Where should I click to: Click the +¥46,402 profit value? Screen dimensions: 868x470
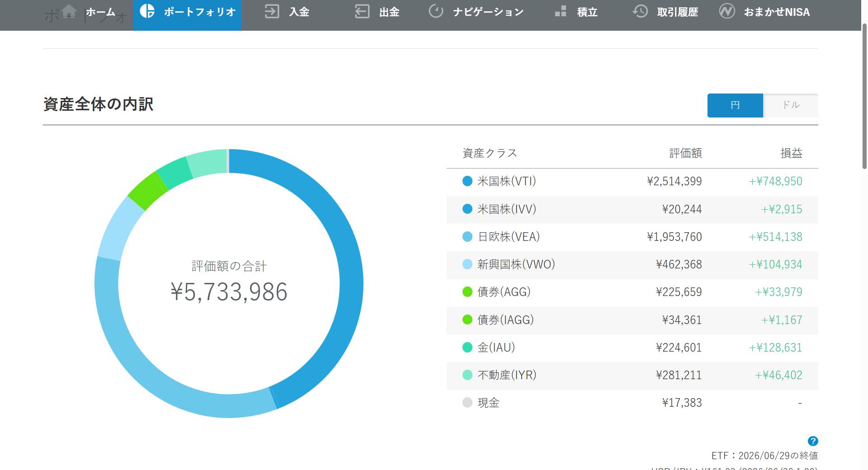coord(778,375)
